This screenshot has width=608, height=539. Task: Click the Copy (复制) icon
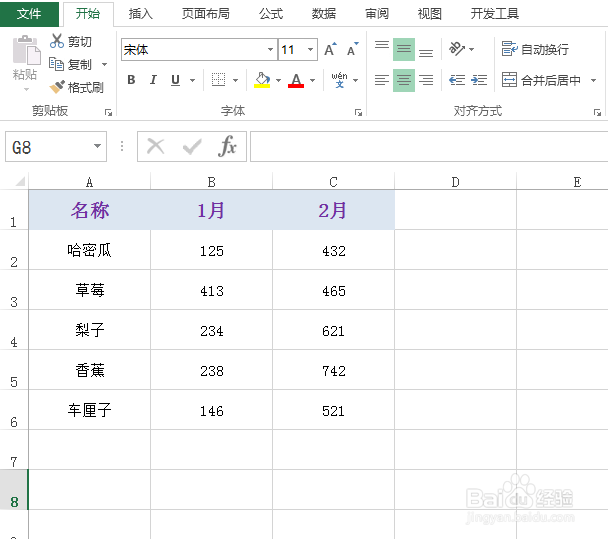pyautogui.click(x=56, y=64)
